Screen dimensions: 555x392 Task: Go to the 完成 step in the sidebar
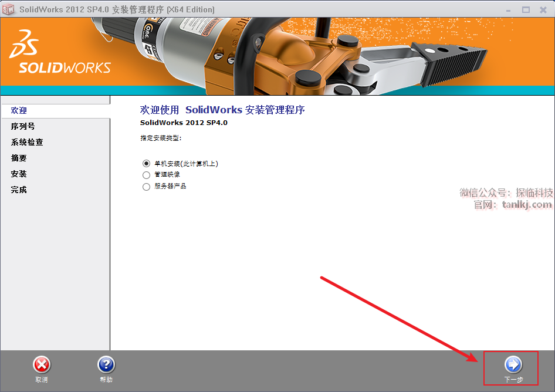coord(19,190)
